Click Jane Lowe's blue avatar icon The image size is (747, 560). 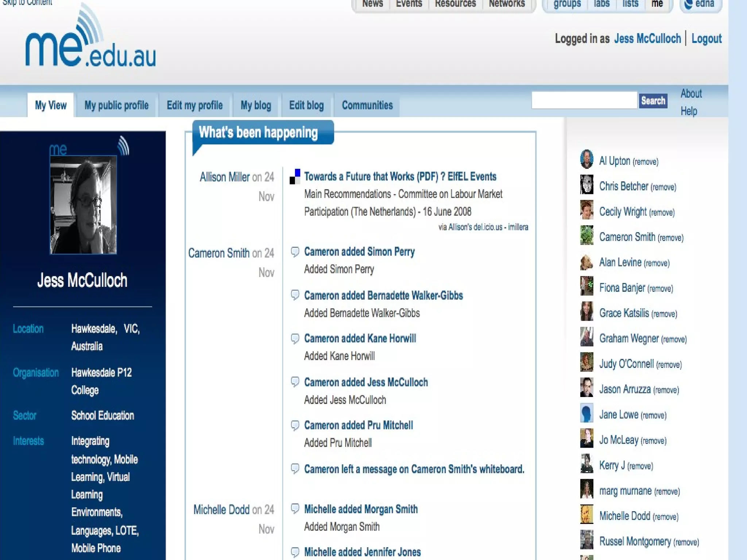587,413
